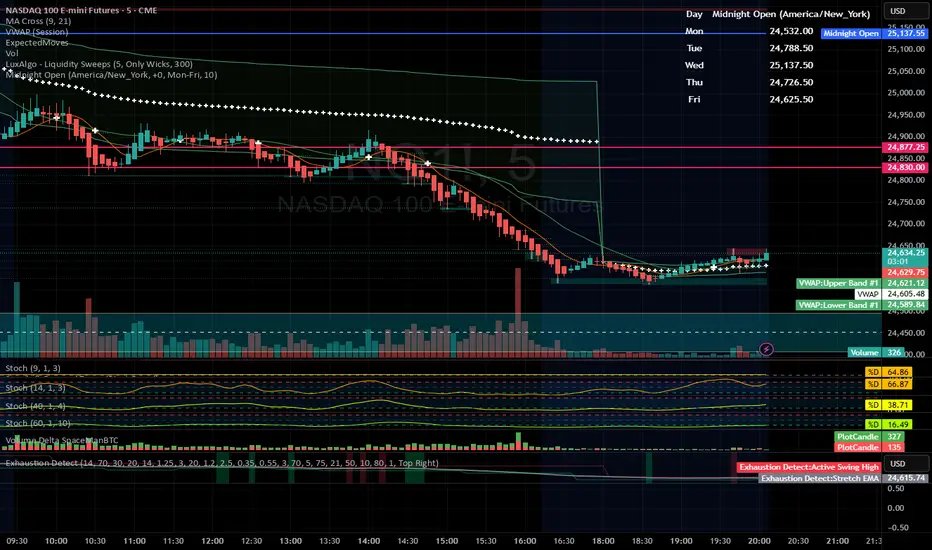
Task: Click the Exhaustion Detect:Active Swing High label
Action: coord(808,467)
